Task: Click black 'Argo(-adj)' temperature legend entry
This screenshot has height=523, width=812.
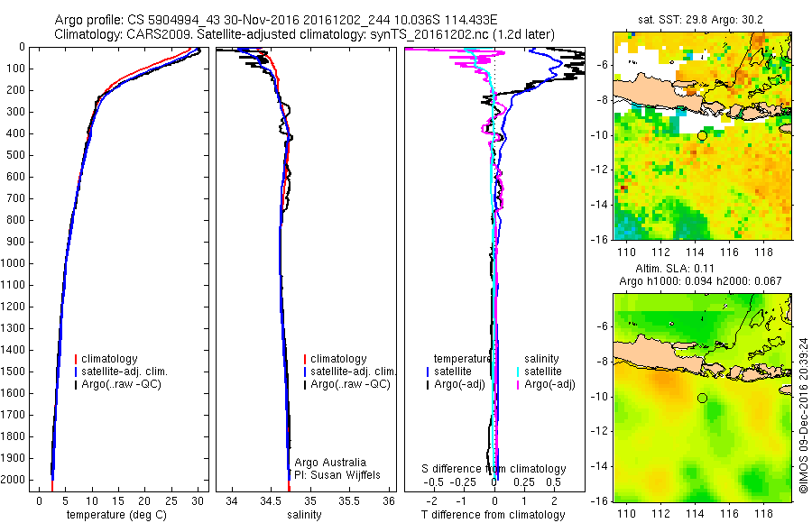Action: [x=456, y=384]
